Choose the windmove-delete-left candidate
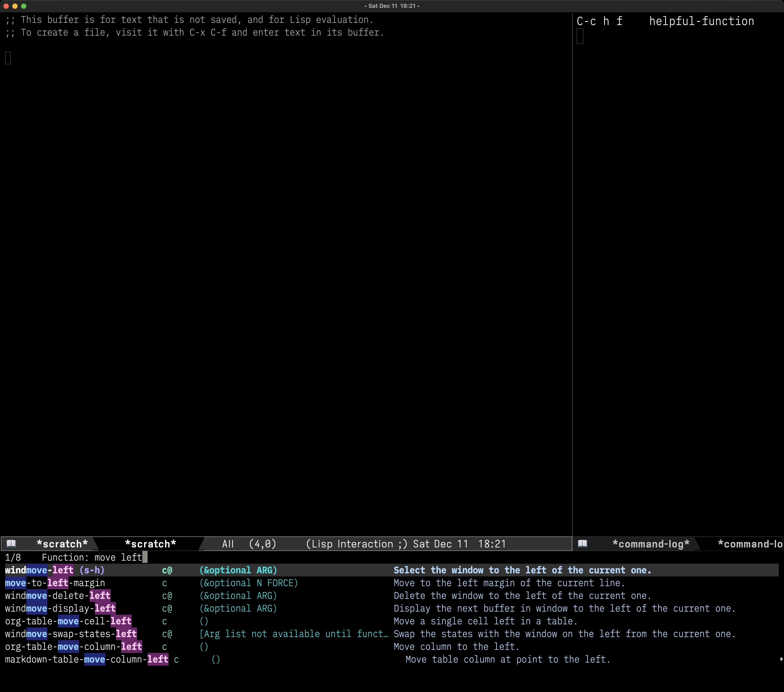784x692 pixels. [x=392, y=596]
